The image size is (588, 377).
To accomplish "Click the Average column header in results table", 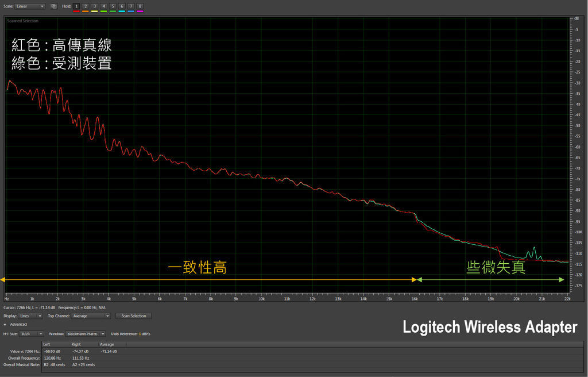I will [107, 344].
